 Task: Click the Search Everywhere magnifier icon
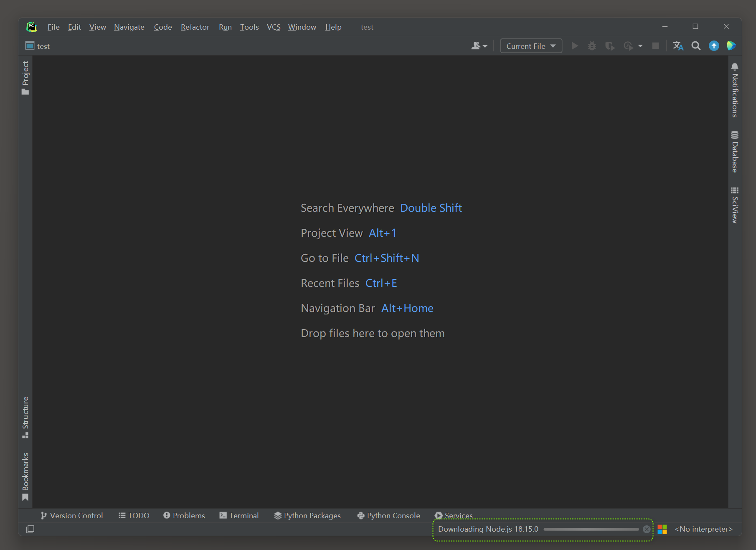(x=696, y=46)
